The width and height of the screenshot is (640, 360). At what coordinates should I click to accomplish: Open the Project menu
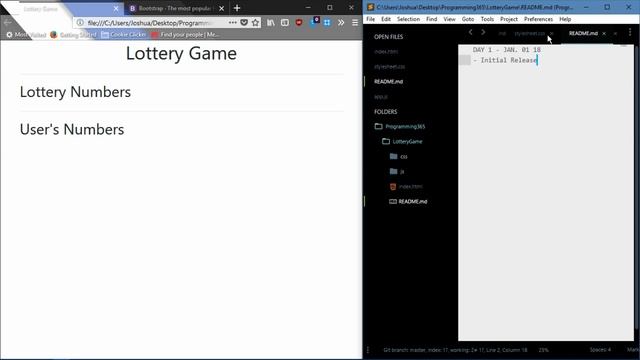pyautogui.click(x=509, y=19)
